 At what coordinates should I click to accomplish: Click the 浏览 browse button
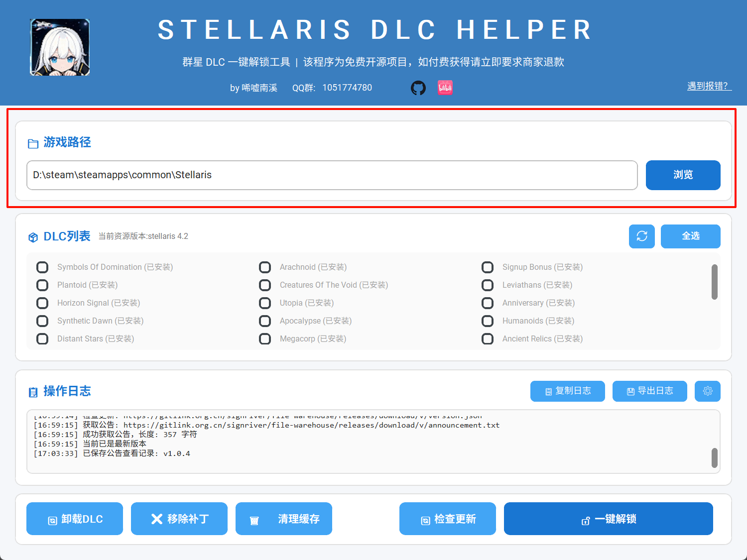click(683, 175)
